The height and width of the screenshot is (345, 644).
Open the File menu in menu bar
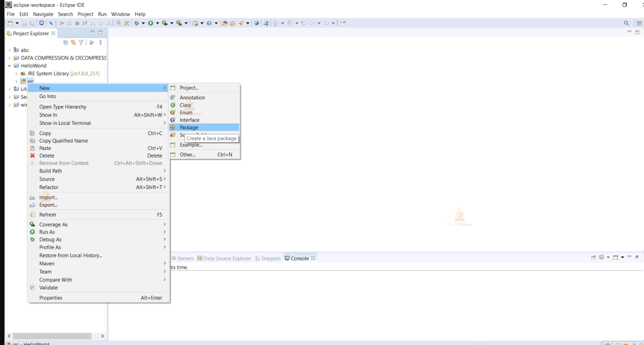point(11,14)
